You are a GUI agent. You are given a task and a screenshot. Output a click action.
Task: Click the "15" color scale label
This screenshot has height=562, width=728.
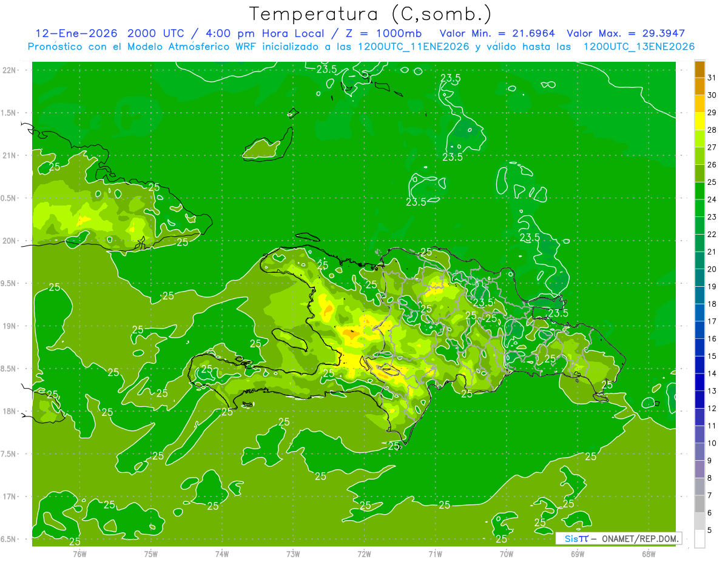pyautogui.click(x=712, y=356)
